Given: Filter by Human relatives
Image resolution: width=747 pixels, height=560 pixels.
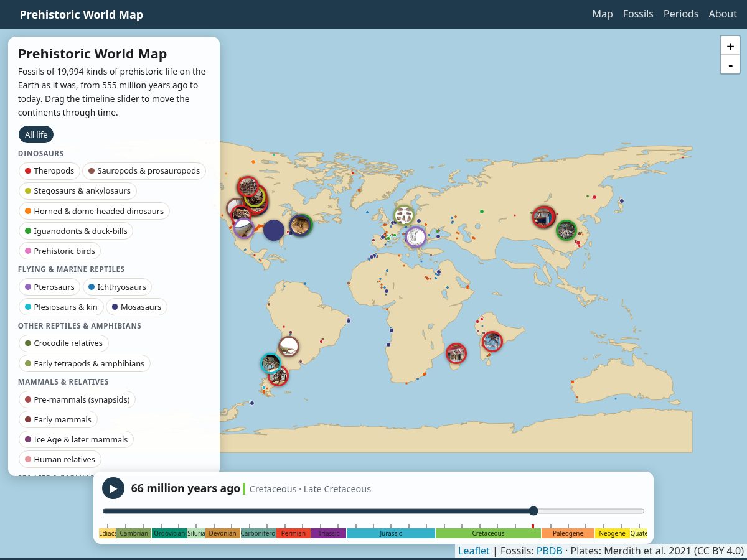Looking at the screenshot, I should click(x=60, y=459).
